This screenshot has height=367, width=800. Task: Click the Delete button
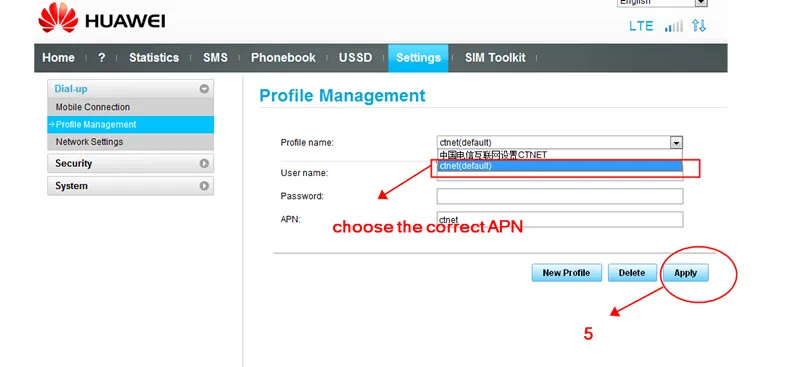coord(632,273)
